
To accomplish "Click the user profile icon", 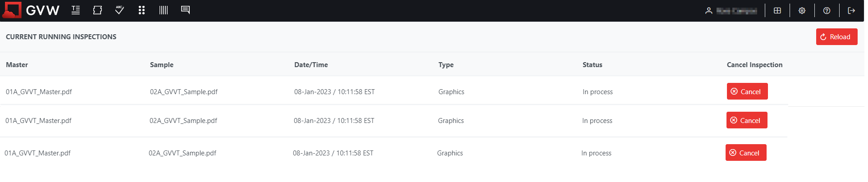I will coord(708,11).
